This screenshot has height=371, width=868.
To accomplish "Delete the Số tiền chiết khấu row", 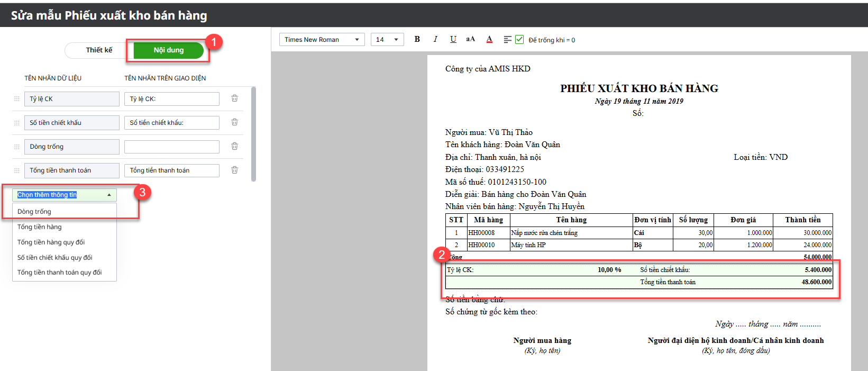I will (x=234, y=122).
